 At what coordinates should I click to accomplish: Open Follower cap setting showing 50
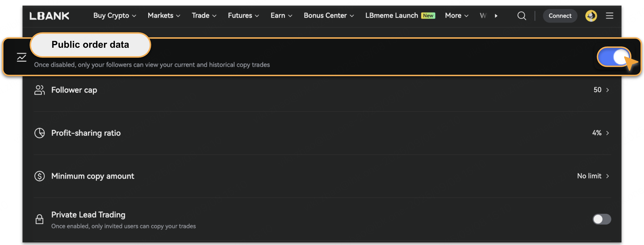point(601,90)
